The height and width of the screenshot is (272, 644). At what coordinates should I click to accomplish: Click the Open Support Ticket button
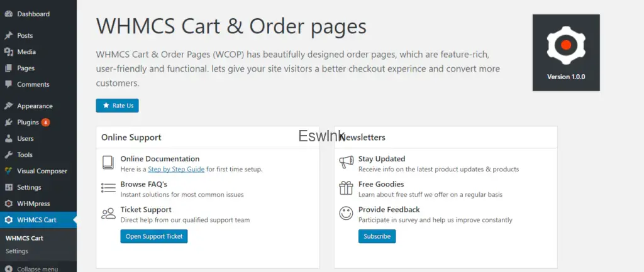154,237
